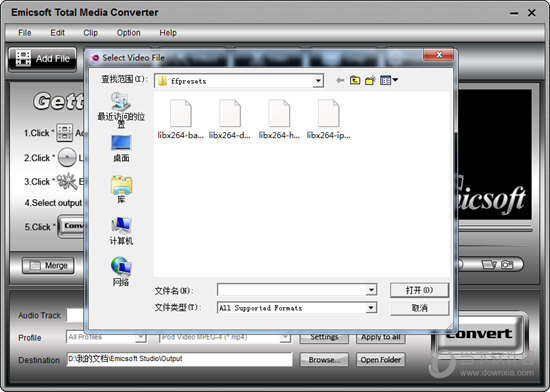Minimize the Emicsoft main window
Image resolution: width=550 pixels, height=392 pixels.
click(x=514, y=13)
